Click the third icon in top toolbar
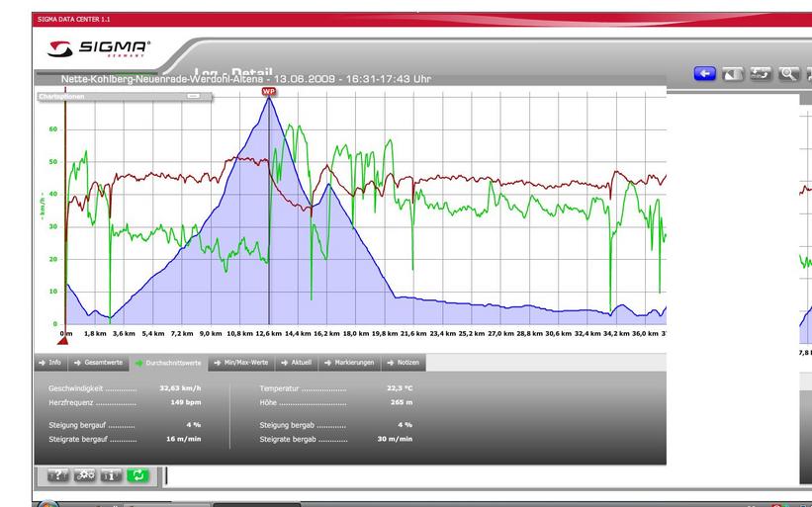Image resolution: width=812 pixels, height=507 pixels. [x=761, y=73]
